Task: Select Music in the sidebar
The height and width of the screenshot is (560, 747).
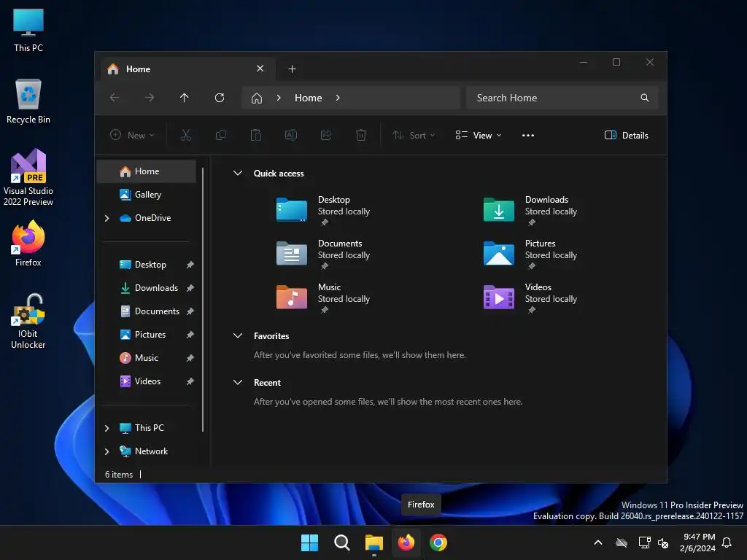Action: 147,358
